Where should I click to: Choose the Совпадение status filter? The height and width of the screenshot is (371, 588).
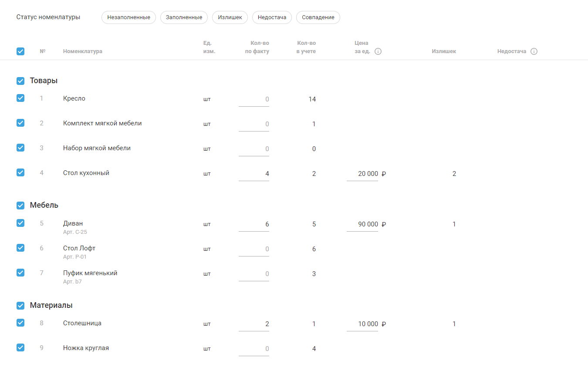point(318,17)
